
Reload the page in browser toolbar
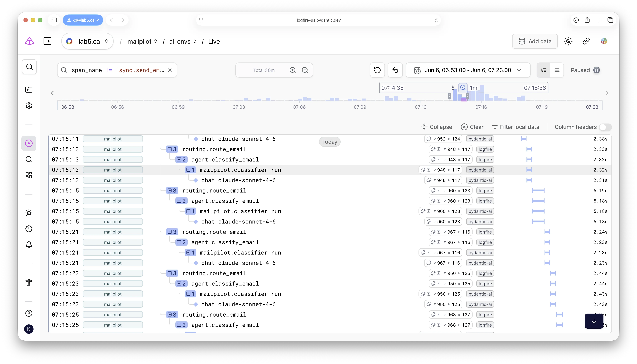pyautogui.click(x=436, y=20)
